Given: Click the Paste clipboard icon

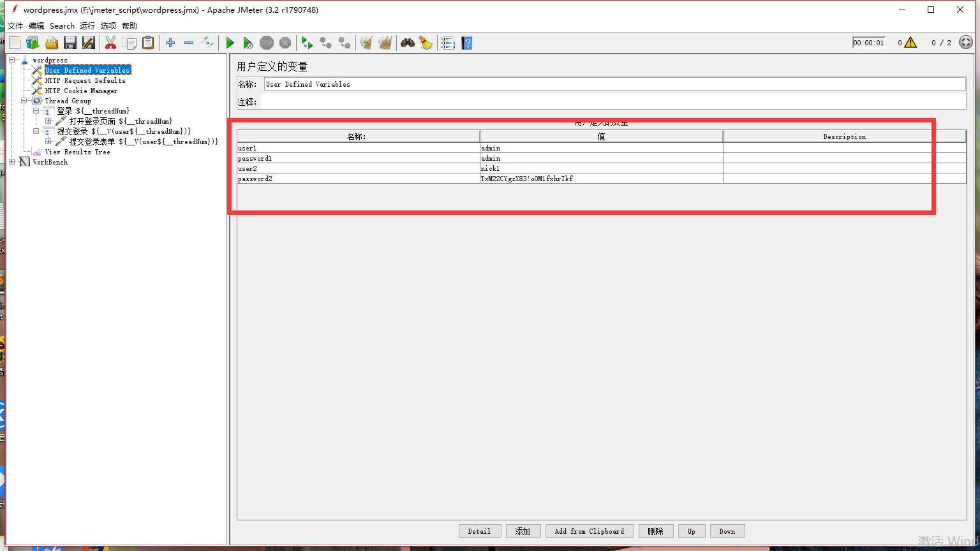Looking at the screenshot, I should tap(148, 43).
